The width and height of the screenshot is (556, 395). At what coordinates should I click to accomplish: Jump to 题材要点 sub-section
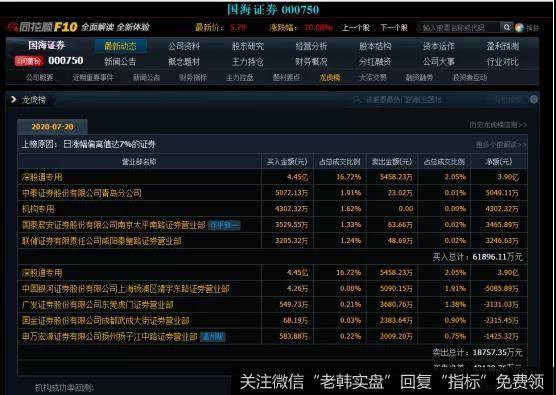click(286, 77)
